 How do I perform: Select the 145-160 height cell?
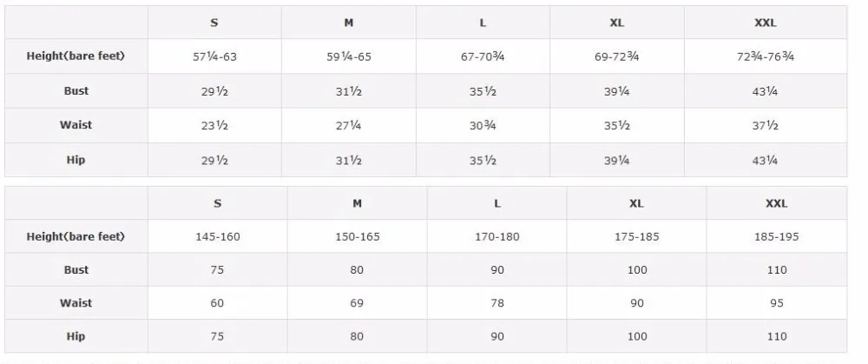coord(218,236)
